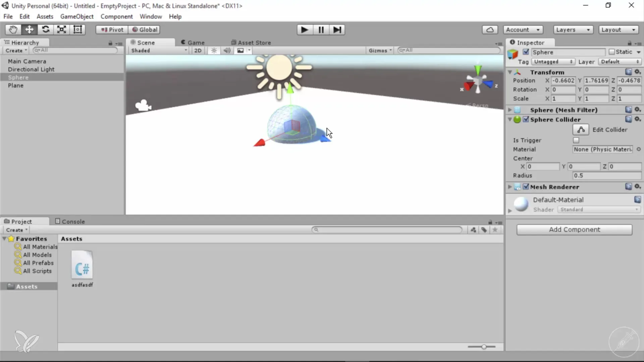
Task: Lock the Inspector panel
Action: point(630,43)
